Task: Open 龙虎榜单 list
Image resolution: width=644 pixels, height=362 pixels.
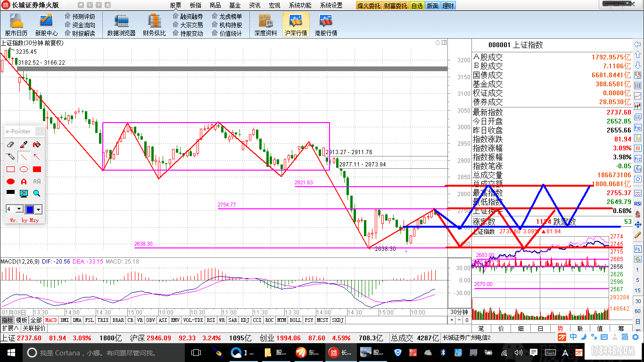Action: (x=227, y=16)
